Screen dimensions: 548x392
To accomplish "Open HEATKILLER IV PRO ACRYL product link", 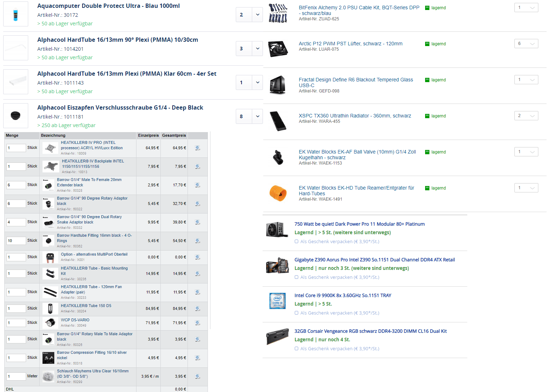I will coord(92,145).
